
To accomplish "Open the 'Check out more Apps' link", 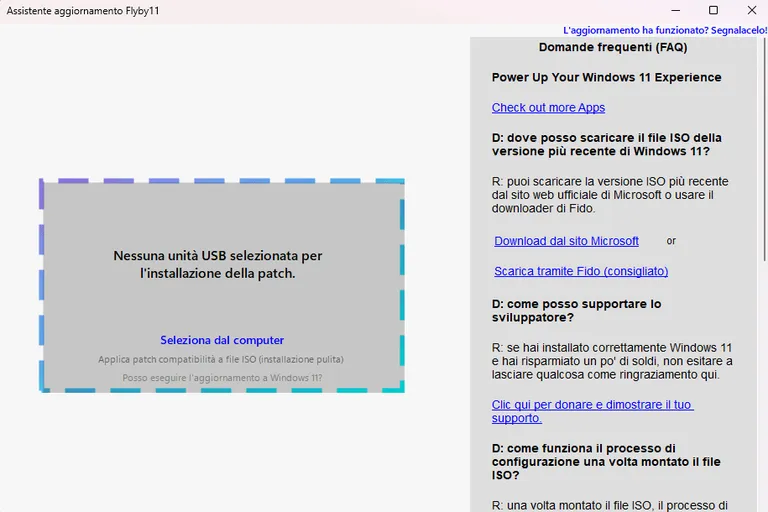I will point(548,107).
